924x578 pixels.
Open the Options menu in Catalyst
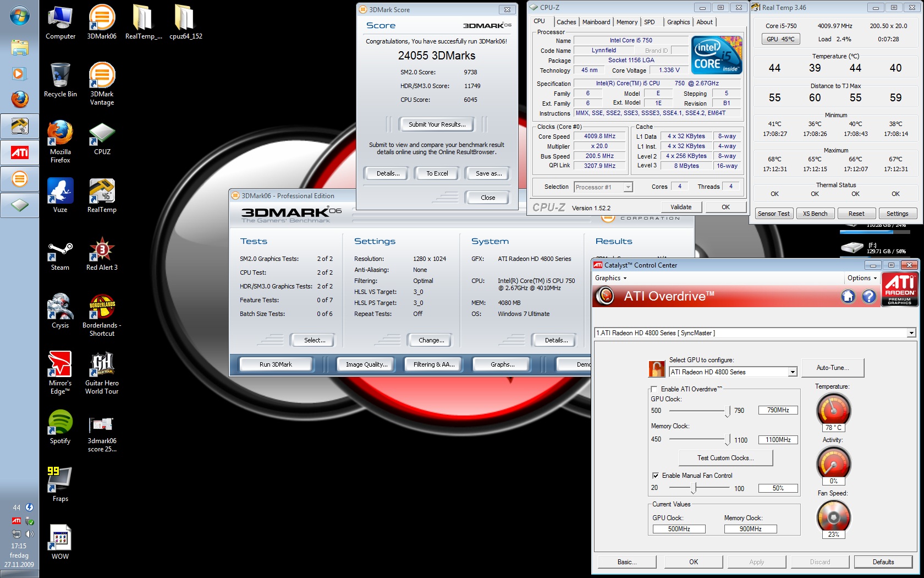(862, 278)
